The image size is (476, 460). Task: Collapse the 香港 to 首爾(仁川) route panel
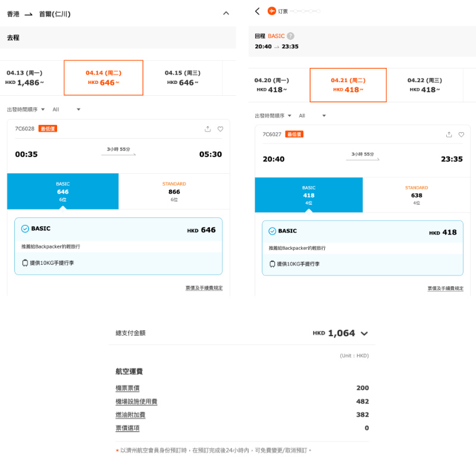tap(226, 13)
